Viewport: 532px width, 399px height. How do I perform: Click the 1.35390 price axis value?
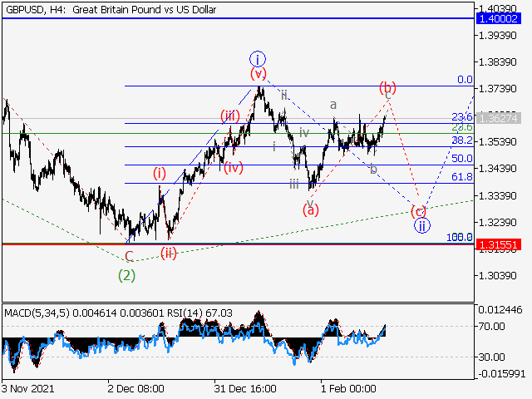497,141
